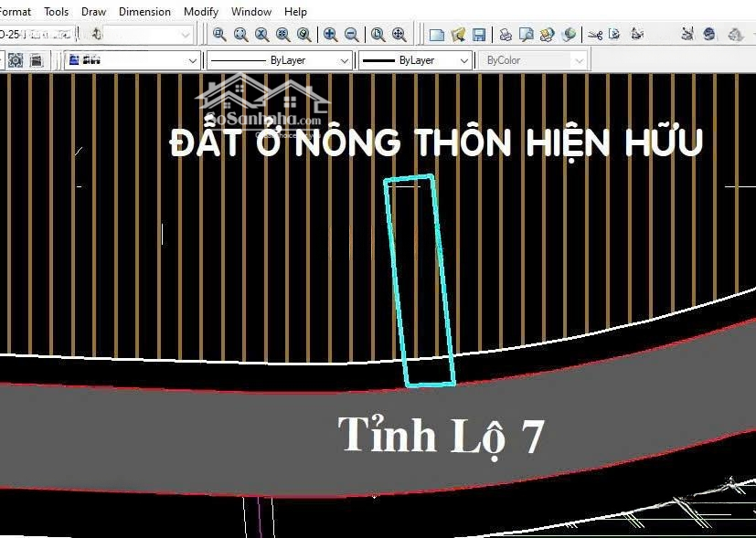Screen dimensions: 756x538
Task: Open the Dimension menu
Action: 144,12
